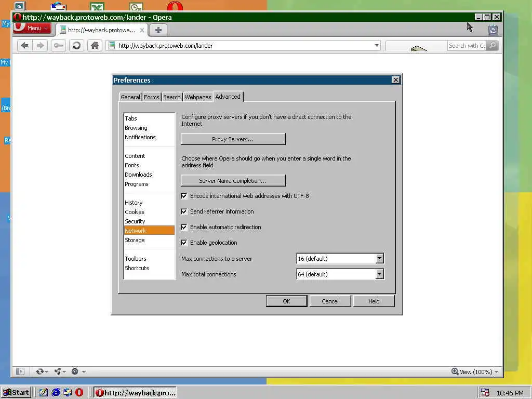Open Proxy Servers settings
This screenshot has width=532, height=399.
(233, 139)
